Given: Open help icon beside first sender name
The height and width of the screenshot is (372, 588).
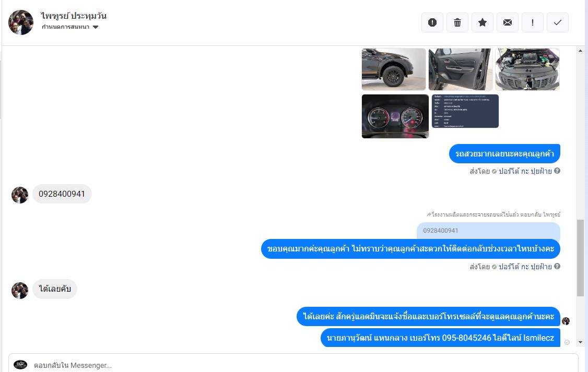Looking at the screenshot, I should click(557, 171).
